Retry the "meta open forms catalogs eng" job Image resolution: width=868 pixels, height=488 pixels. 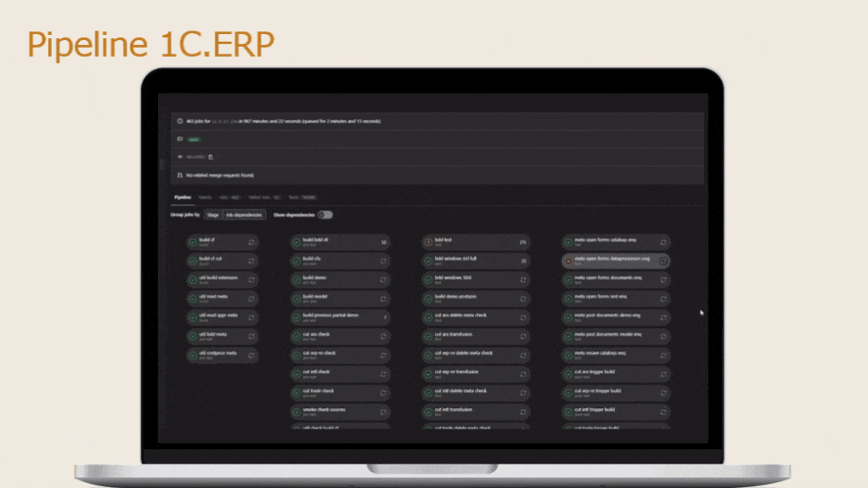point(663,242)
